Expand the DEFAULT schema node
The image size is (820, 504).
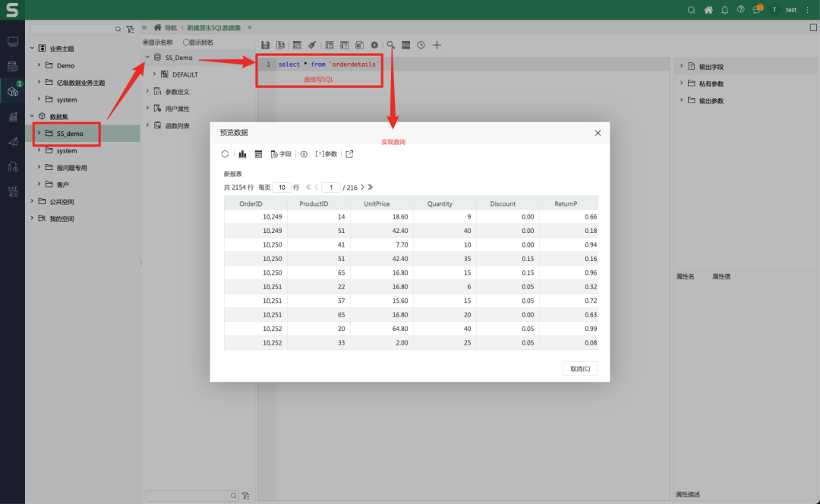tap(154, 74)
